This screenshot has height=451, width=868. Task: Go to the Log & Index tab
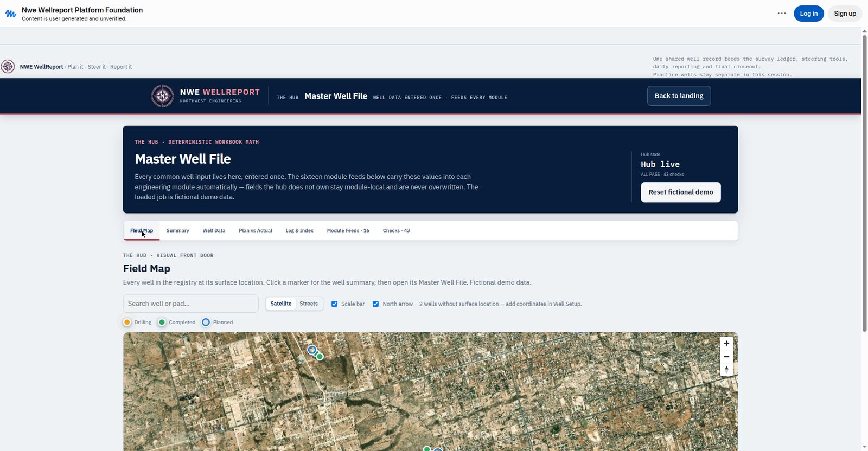coord(299,231)
